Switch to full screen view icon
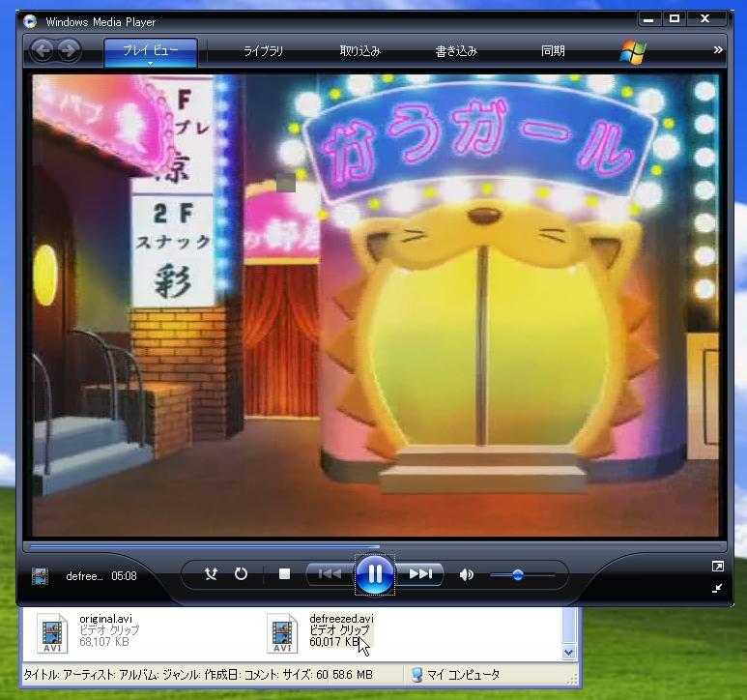Image resolution: width=747 pixels, height=700 pixels. coord(717,567)
